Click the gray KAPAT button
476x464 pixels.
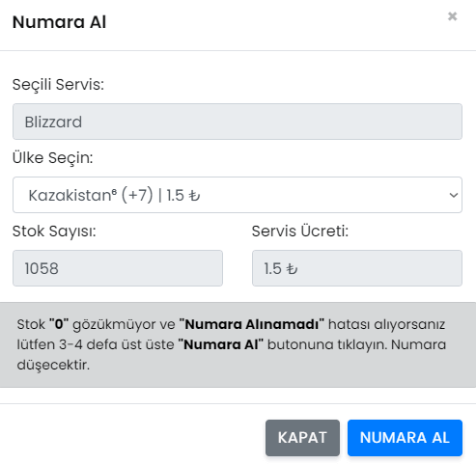tap(302, 438)
